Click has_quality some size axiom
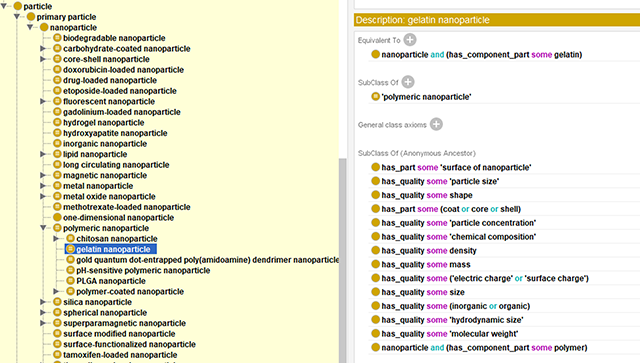The width and height of the screenshot is (640, 363). pos(423,292)
